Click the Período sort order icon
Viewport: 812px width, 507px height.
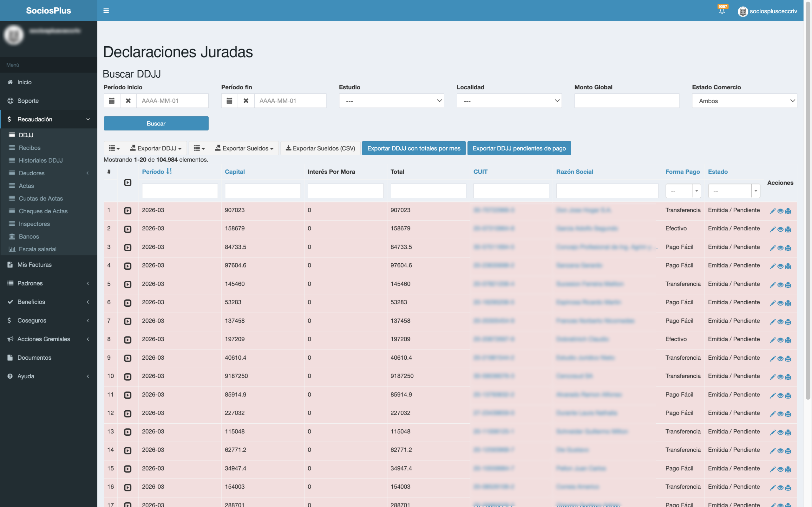tap(169, 171)
